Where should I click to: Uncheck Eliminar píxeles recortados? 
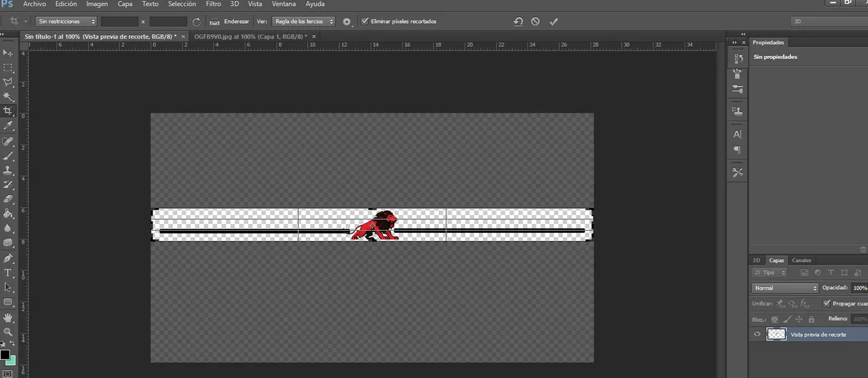click(366, 22)
